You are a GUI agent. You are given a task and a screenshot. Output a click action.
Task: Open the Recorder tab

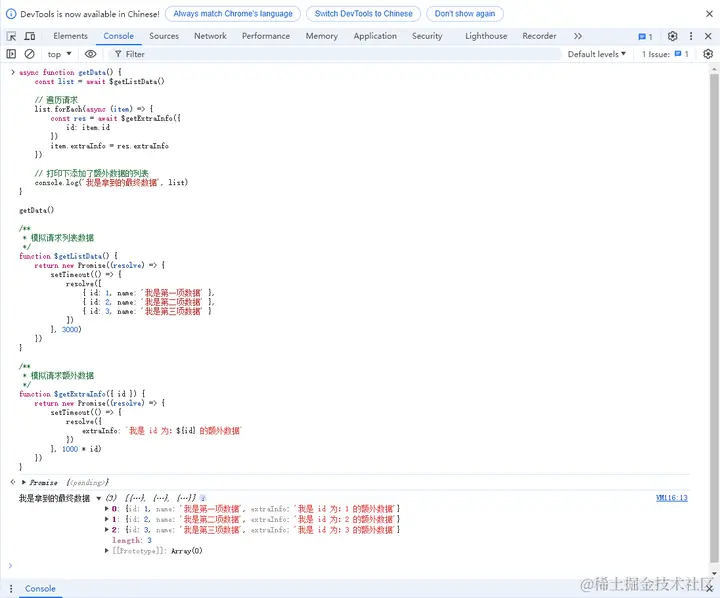click(x=539, y=36)
